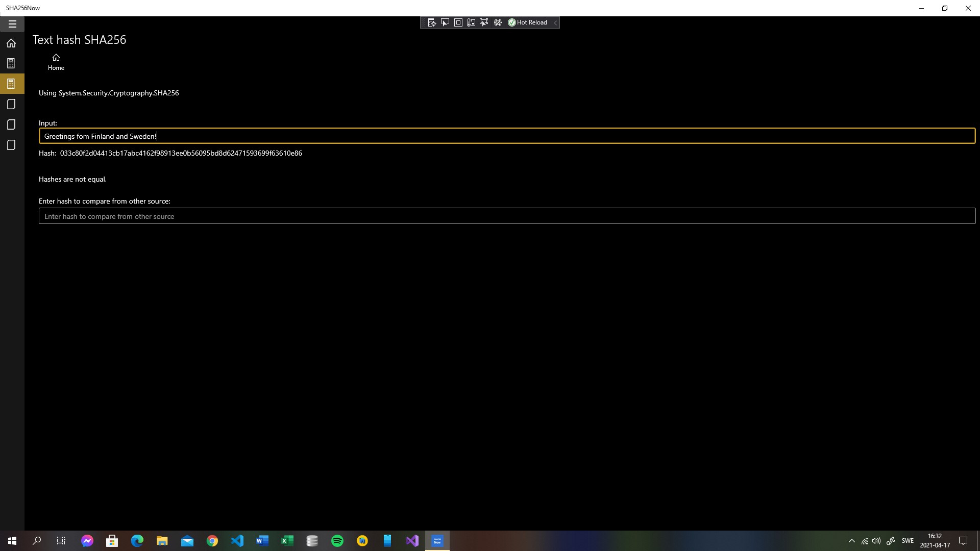
Task: Select the highlighted Text hash sidebar item
Action: point(11,84)
